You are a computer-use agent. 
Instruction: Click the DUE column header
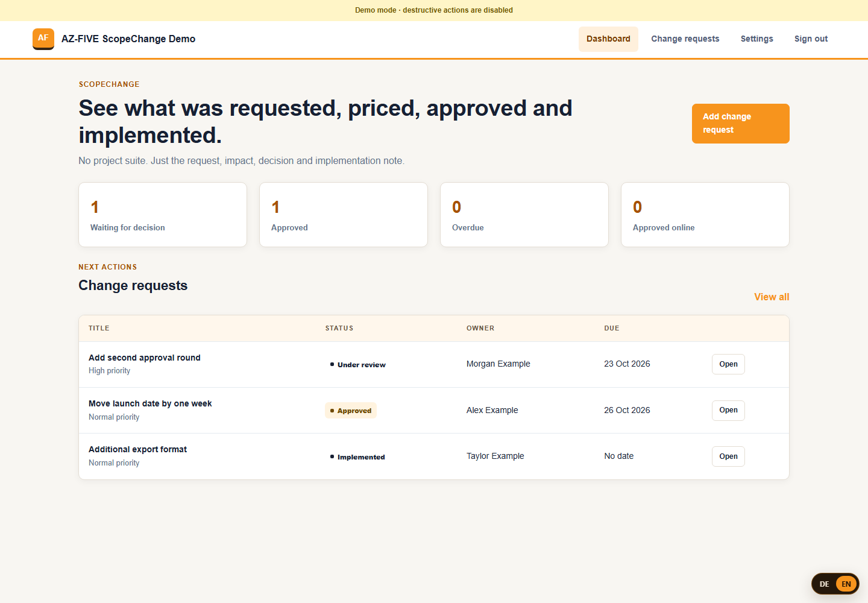click(612, 328)
